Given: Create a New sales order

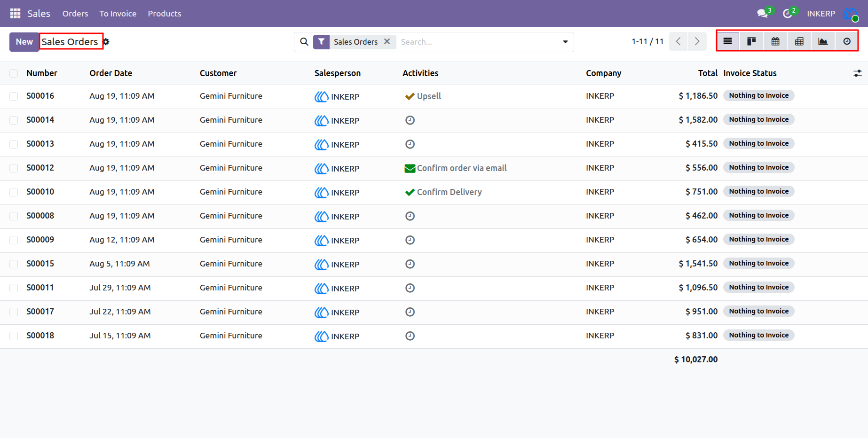Looking at the screenshot, I should pyautogui.click(x=24, y=42).
